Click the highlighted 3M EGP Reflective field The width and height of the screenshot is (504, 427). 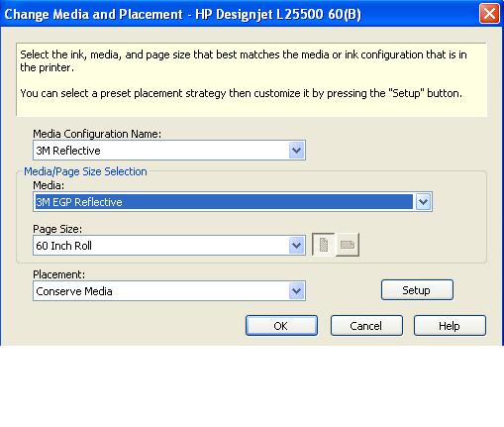(x=233, y=201)
